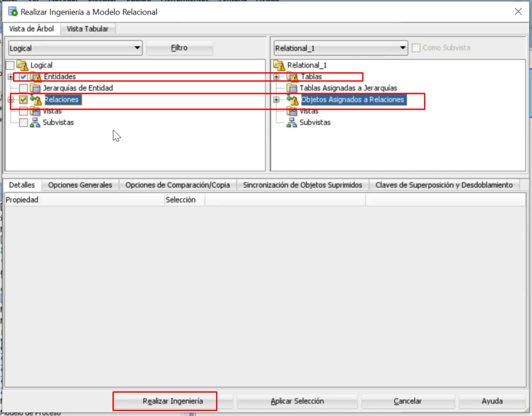Image resolution: width=532 pixels, height=416 pixels.
Task: Click the Aplicar Selección button
Action: (x=297, y=401)
